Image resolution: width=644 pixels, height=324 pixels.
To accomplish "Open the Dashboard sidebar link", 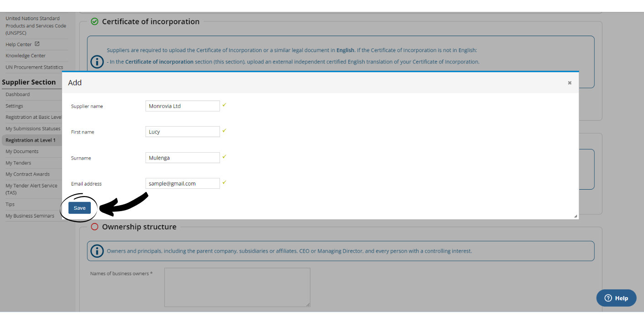I will (x=17, y=94).
